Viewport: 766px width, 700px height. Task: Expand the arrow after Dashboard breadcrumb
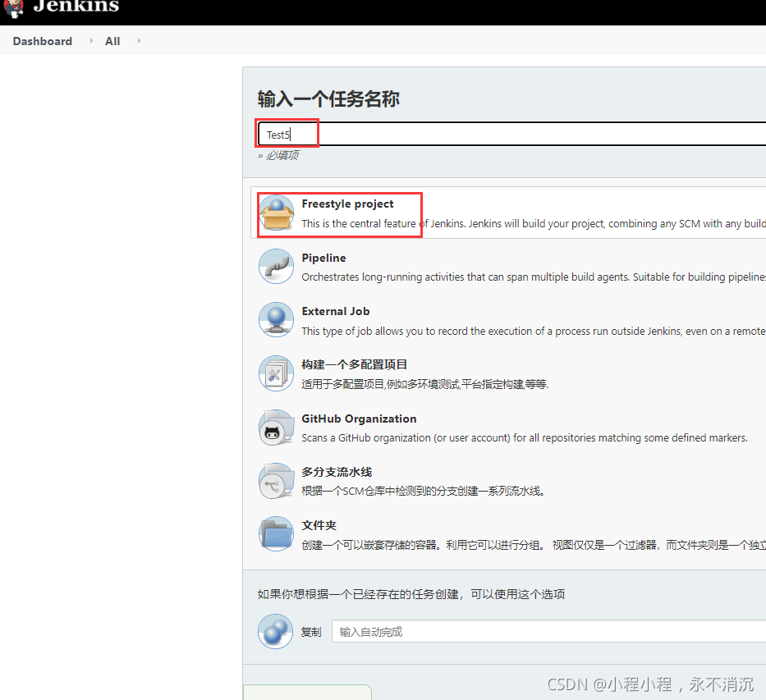pos(91,41)
